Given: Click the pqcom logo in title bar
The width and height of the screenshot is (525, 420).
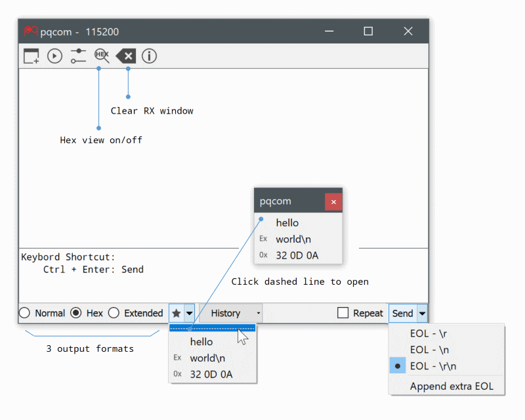Looking at the screenshot, I should point(31,31).
